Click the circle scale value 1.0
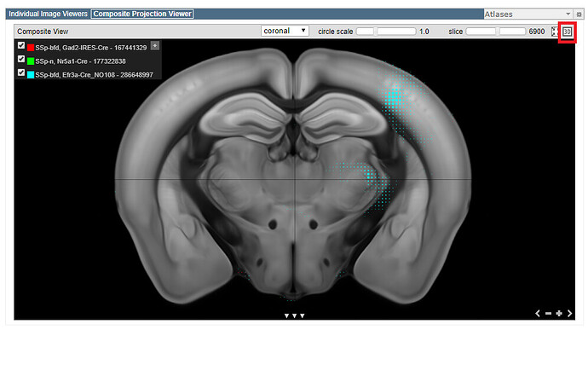 (x=424, y=32)
